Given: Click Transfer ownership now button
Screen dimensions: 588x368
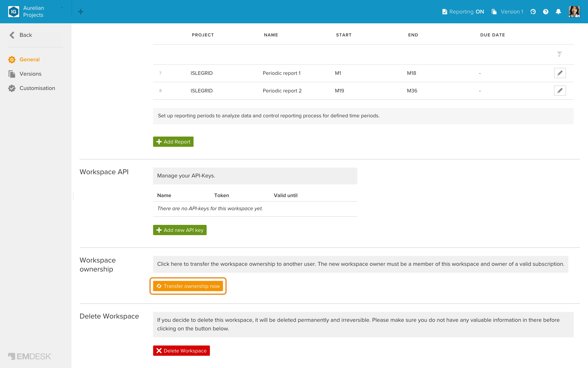Looking at the screenshot, I should pyautogui.click(x=188, y=286).
